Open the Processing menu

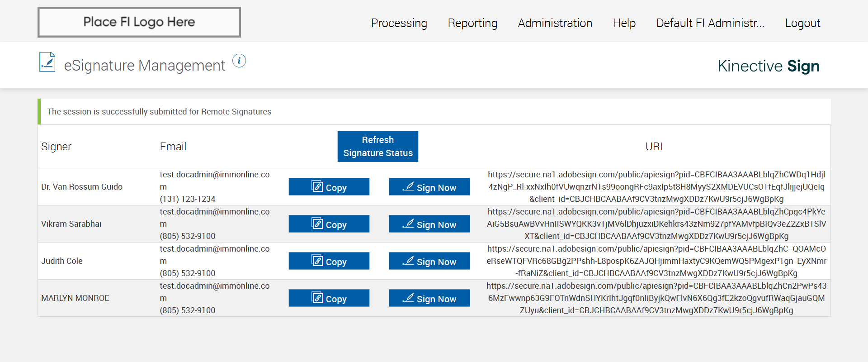[x=399, y=23]
